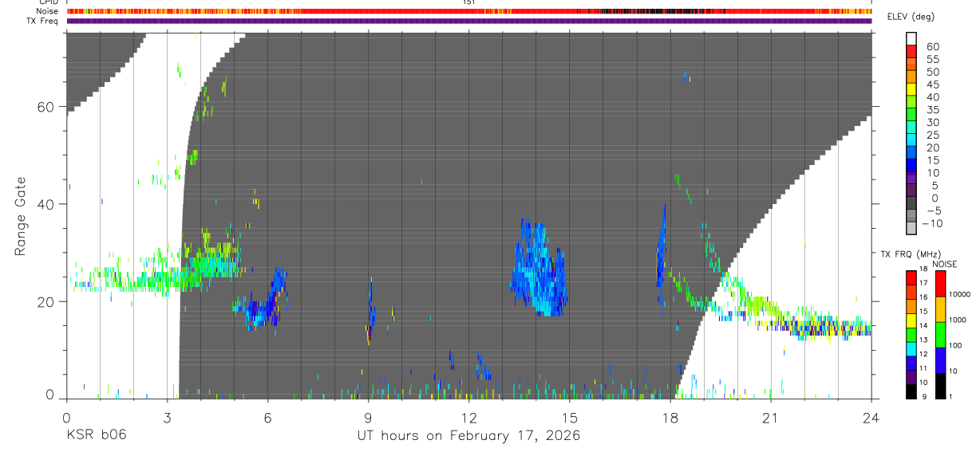The height and width of the screenshot is (452, 980).
Task: Click the '35' label on the ELEV scale
Action: [931, 110]
